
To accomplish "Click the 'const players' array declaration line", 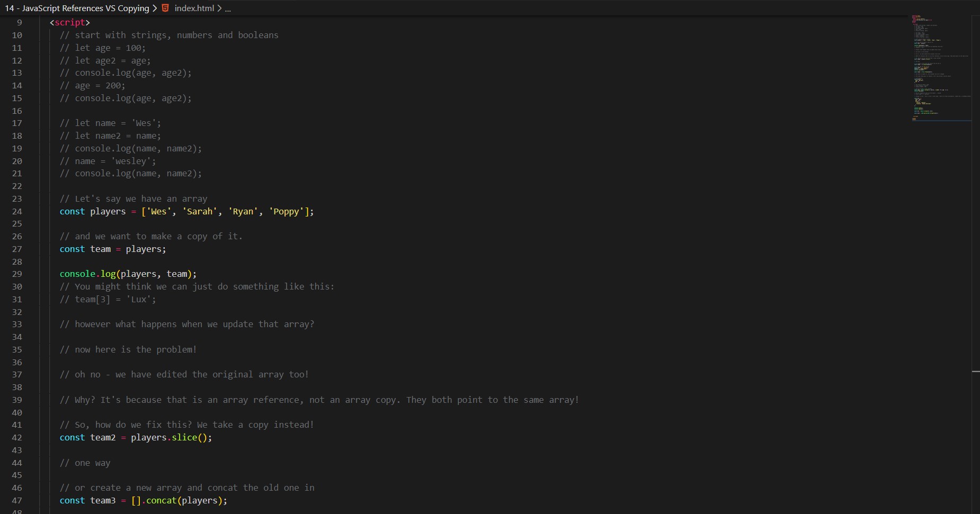I will coord(186,211).
